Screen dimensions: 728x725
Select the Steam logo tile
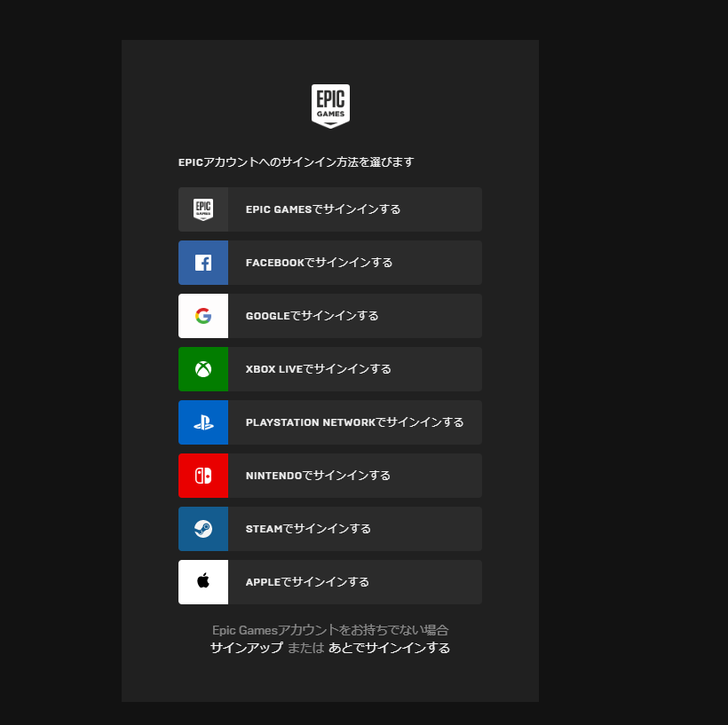(203, 529)
